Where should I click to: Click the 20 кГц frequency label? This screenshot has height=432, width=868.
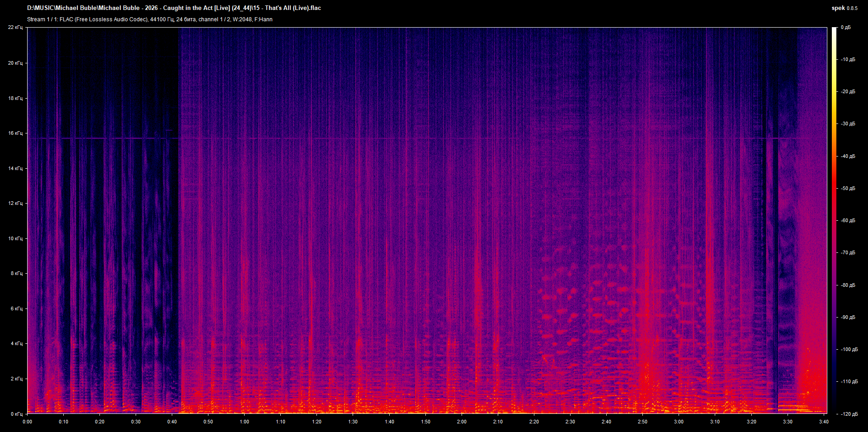pos(15,63)
